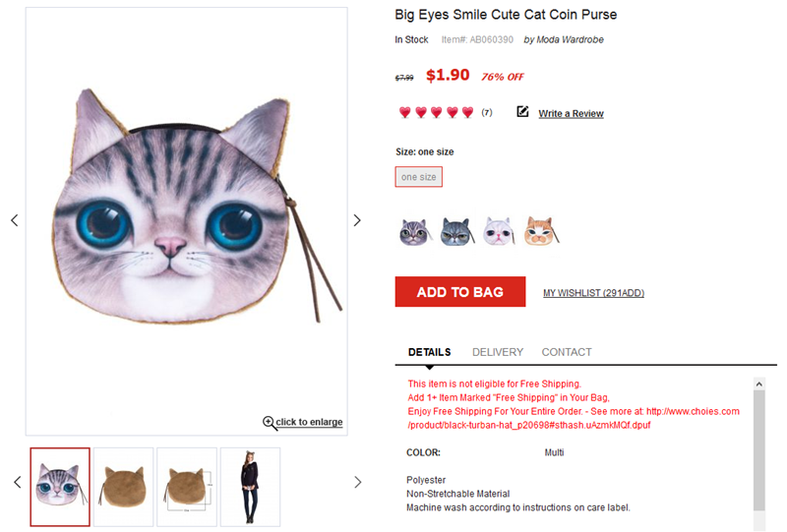
Task: Show next product image with right arrow
Action: point(357,220)
